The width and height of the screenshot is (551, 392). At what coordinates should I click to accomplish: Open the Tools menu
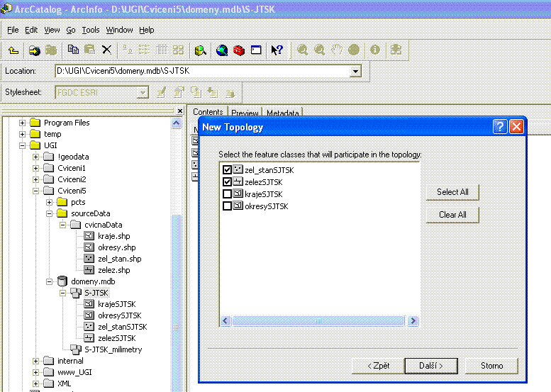[x=91, y=30]
